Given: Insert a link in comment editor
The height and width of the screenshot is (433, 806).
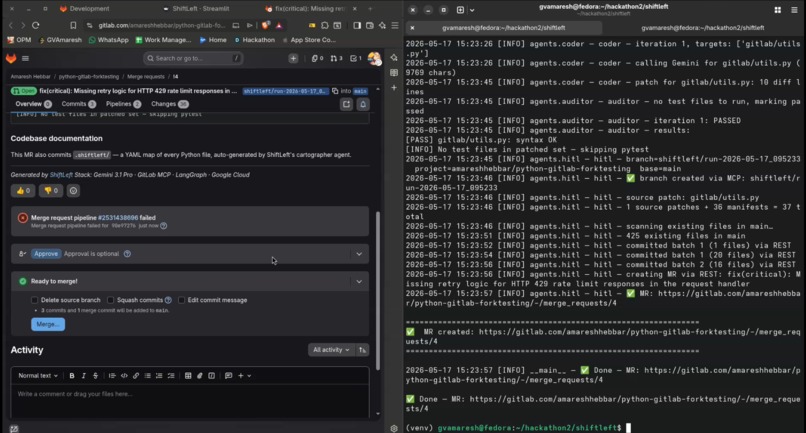Looking at the screenshot, I should 136,376.
